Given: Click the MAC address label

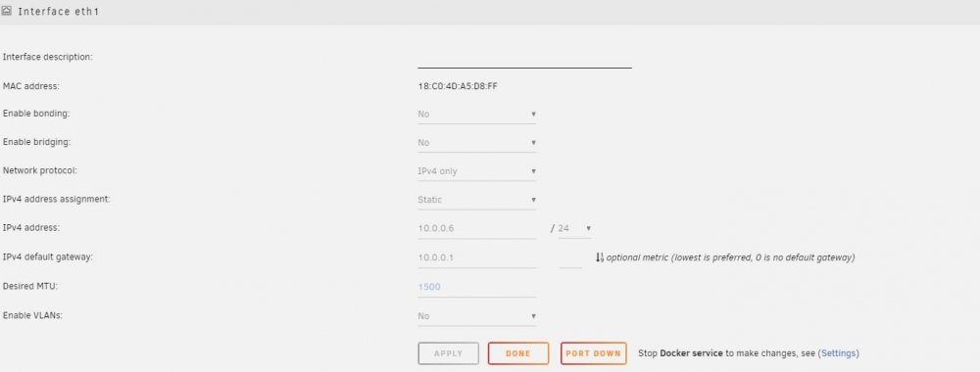Looking at the screenshot, I should [x=31, y=86].
